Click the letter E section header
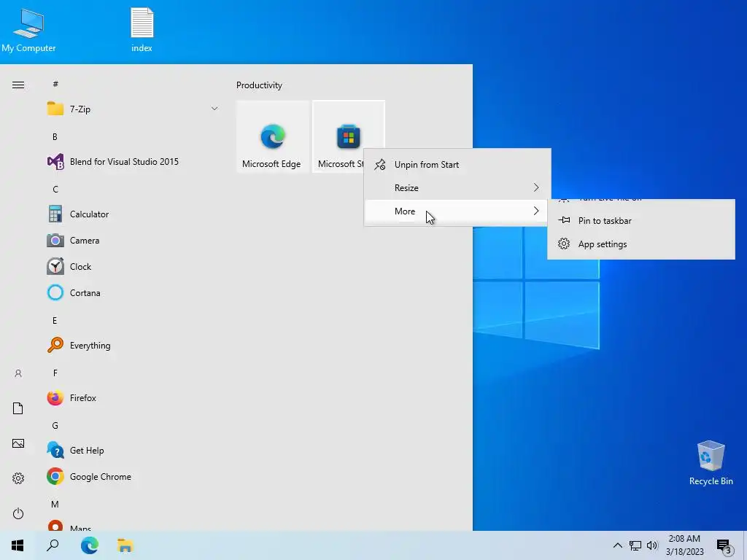 tap(55, 321)
